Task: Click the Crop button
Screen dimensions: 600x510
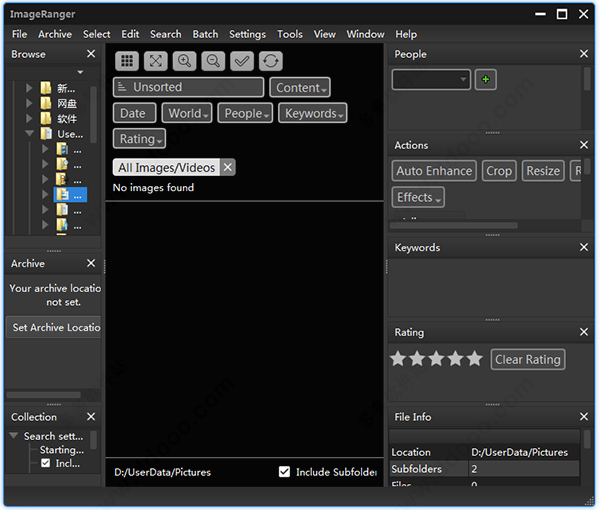Action: [499, 171]
